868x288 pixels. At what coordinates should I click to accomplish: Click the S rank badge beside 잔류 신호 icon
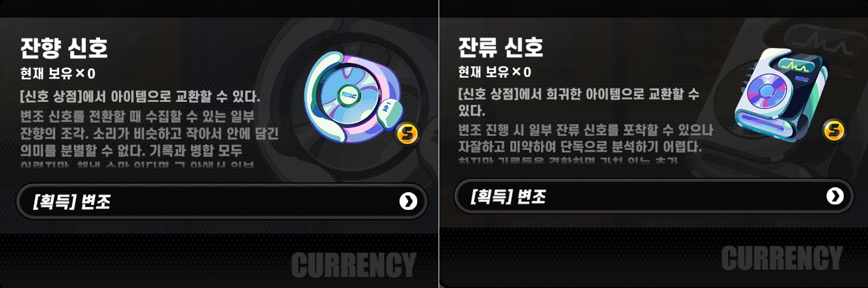833,129
